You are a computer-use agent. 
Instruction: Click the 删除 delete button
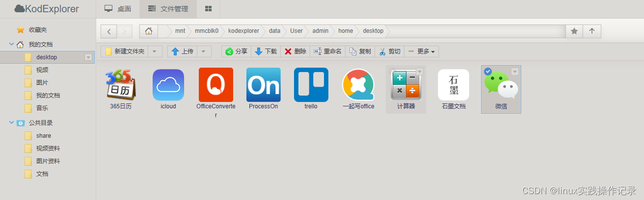(295, 51)
